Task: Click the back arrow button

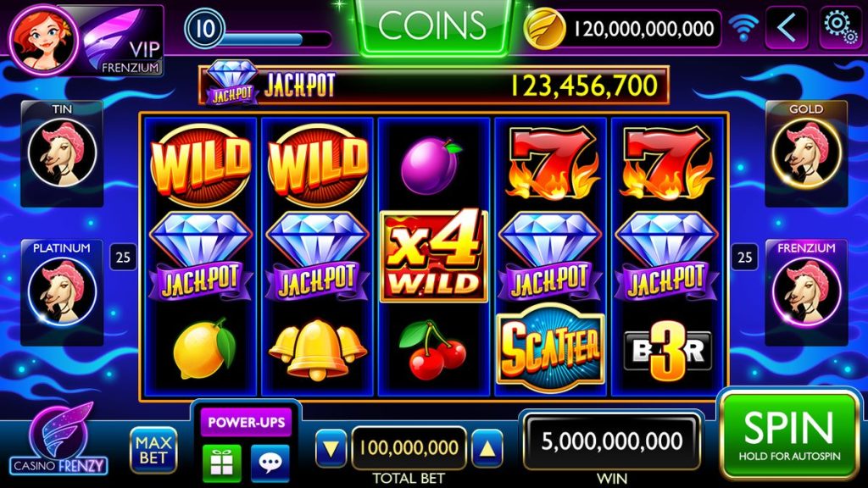Action: (787, 27)
